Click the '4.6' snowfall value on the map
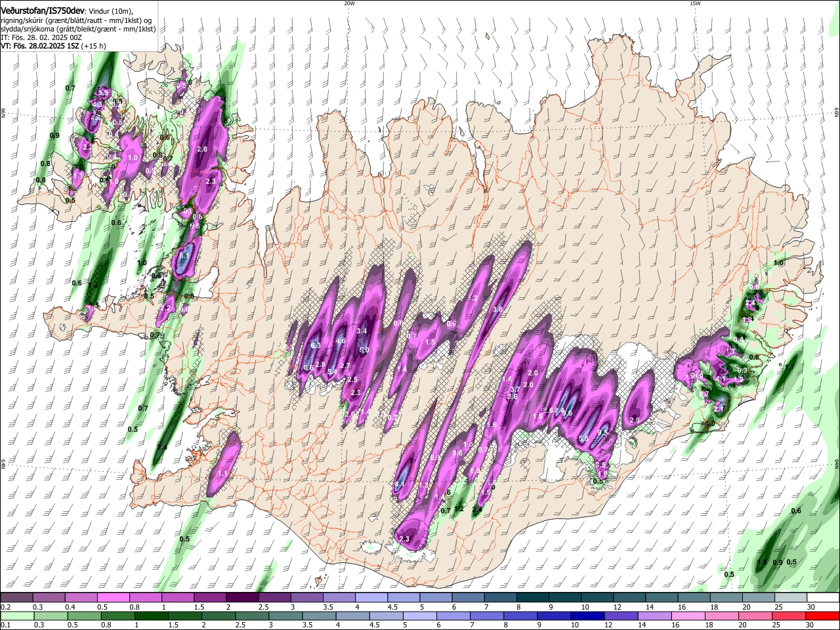This screenshot has width=840, height=630. [x=341, y=341]
